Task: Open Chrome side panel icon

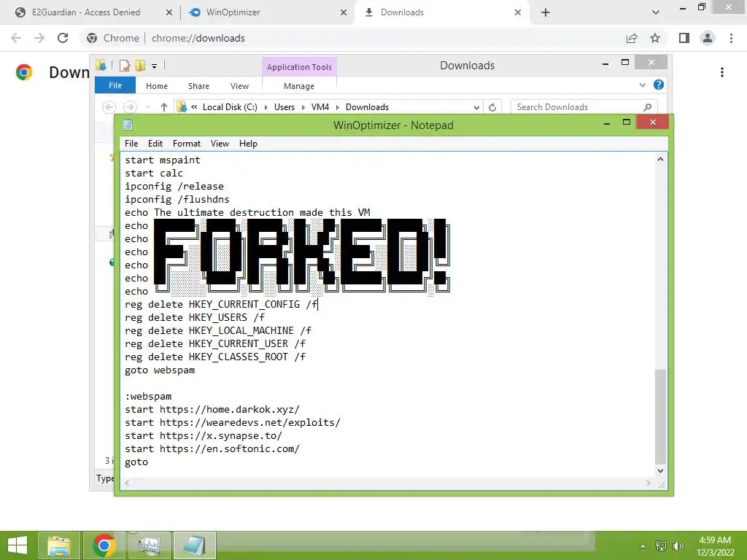Action: point(684,38)
